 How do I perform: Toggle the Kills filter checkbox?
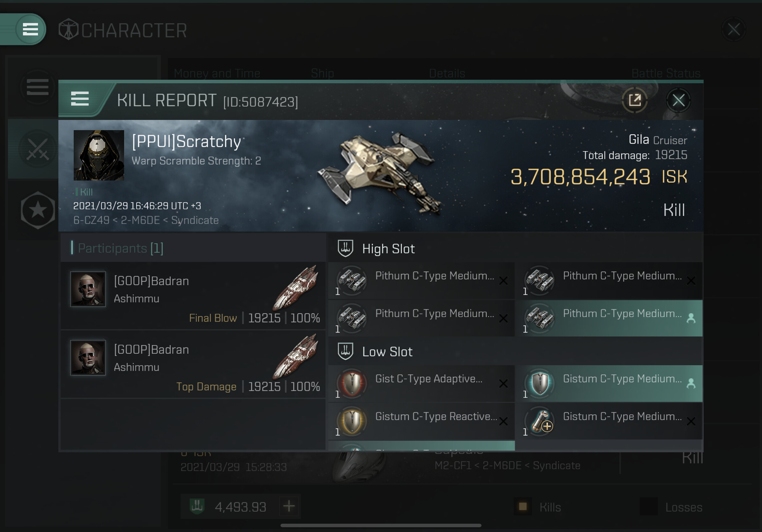[523, 506]
